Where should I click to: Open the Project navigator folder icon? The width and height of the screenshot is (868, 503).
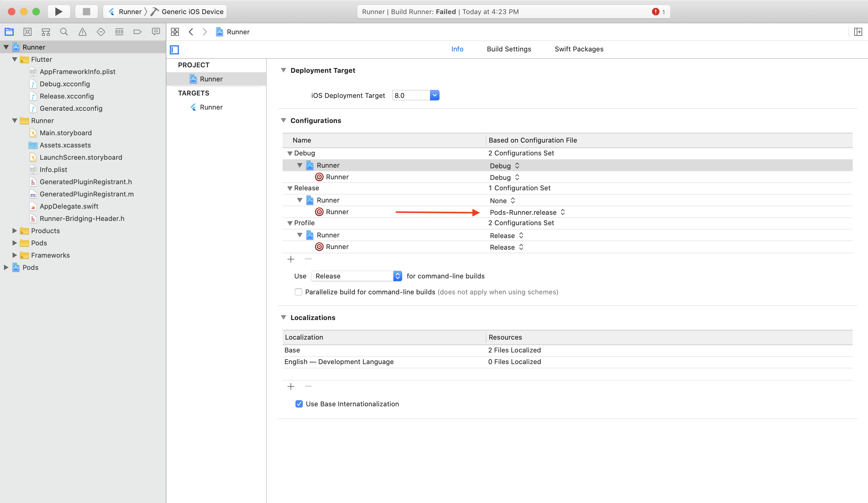click(x=9, y=32)
